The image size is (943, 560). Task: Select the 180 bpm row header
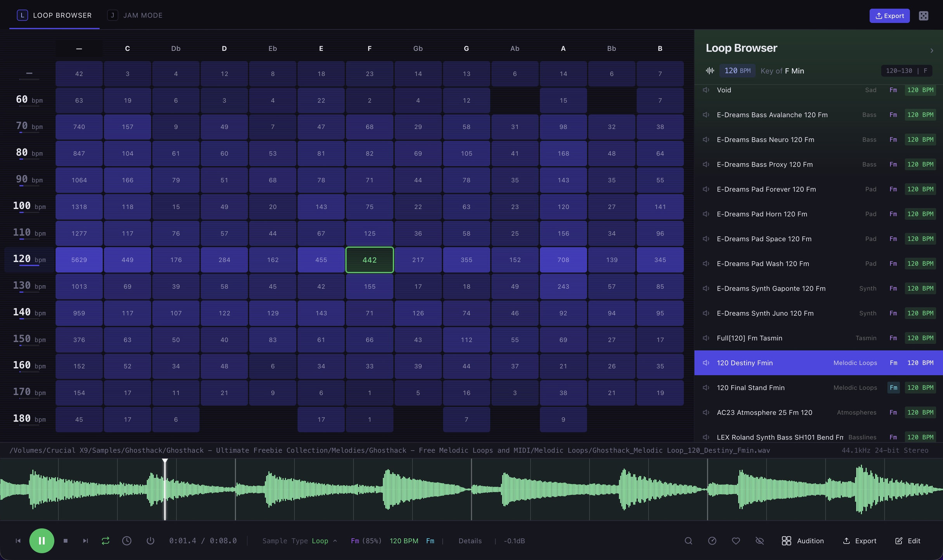point(29,419)
